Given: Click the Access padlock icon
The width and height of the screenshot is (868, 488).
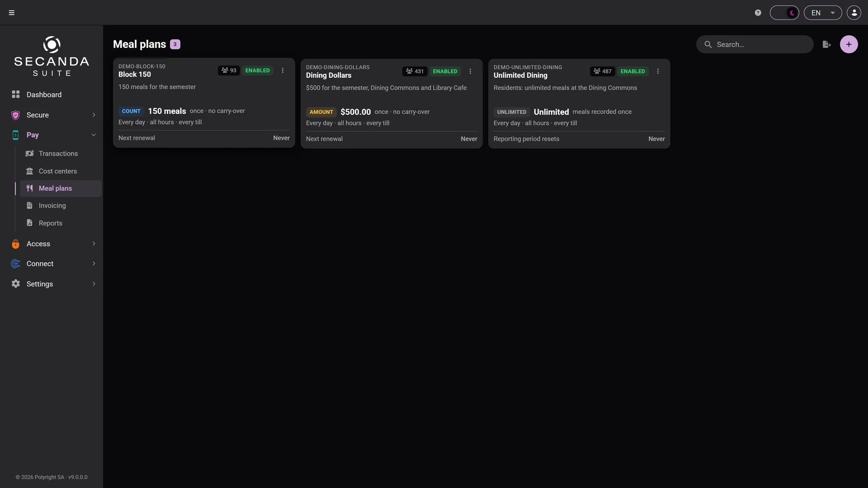Looking at the screenshot, I should pos(16,244).
